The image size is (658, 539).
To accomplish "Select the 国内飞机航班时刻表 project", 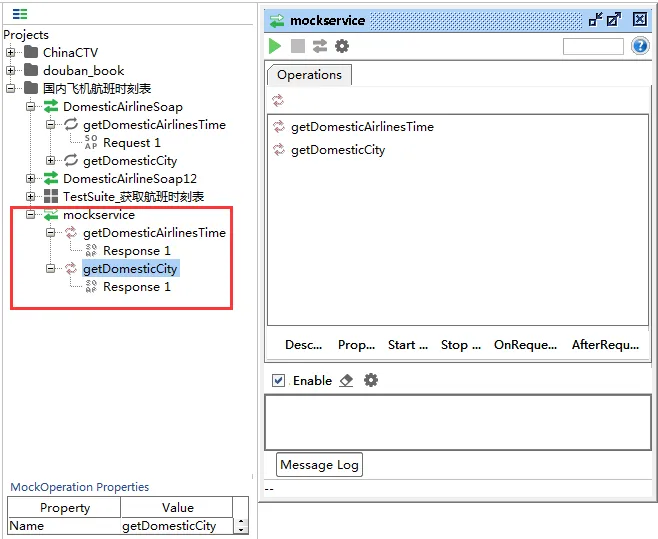I will (97, 89).
